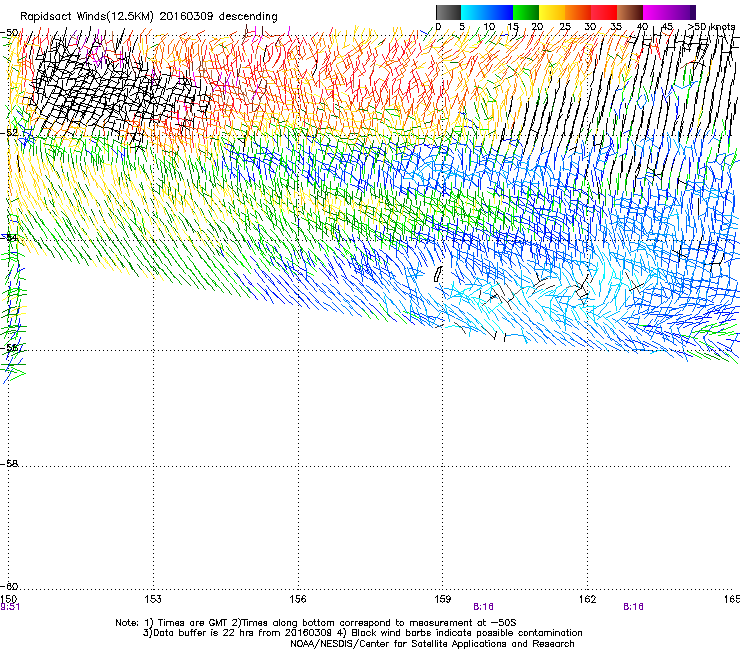Click the '156' longitude axis label
Screen dimensions: 740x650
(x=298, y=599)
